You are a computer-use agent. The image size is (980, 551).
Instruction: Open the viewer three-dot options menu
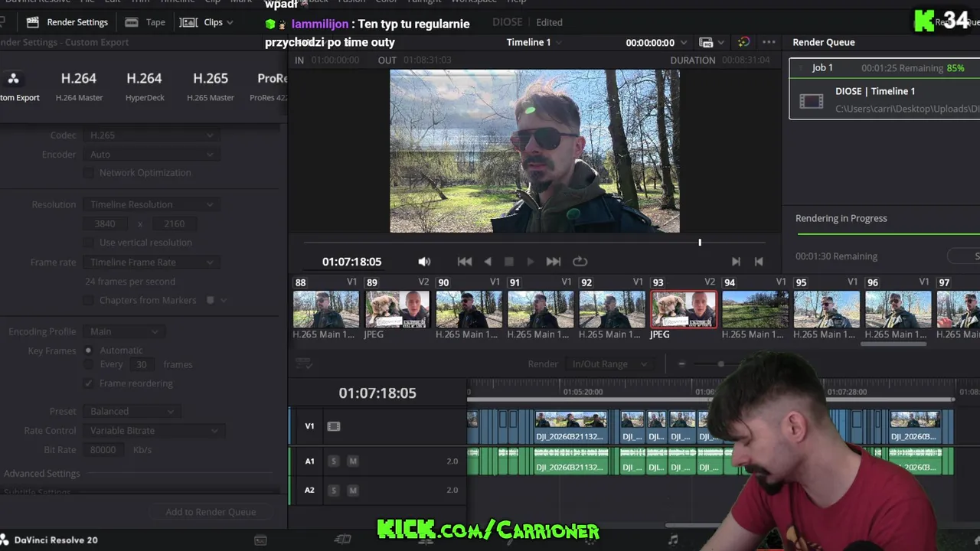tap(769, 42)
